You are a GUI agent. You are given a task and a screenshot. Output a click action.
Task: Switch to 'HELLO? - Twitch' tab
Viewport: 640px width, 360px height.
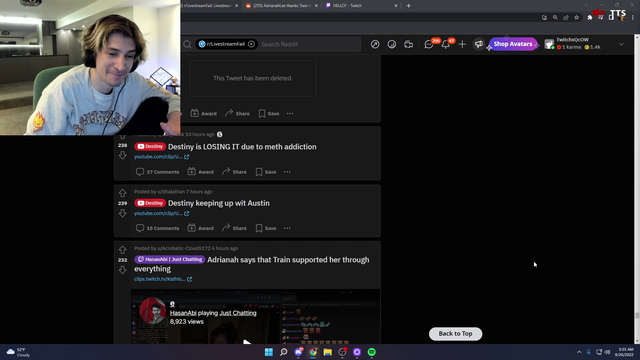tap(361, 6)
